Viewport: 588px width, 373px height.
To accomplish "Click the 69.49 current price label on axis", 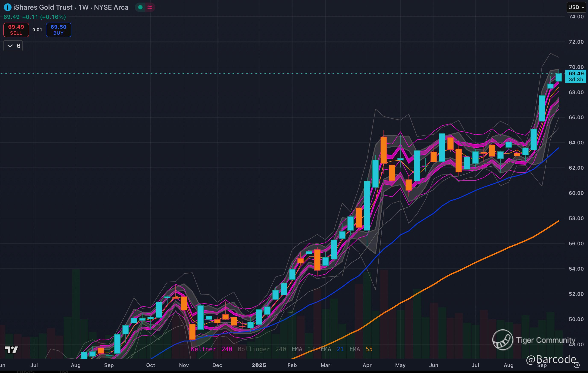I will tap(576, 73).
